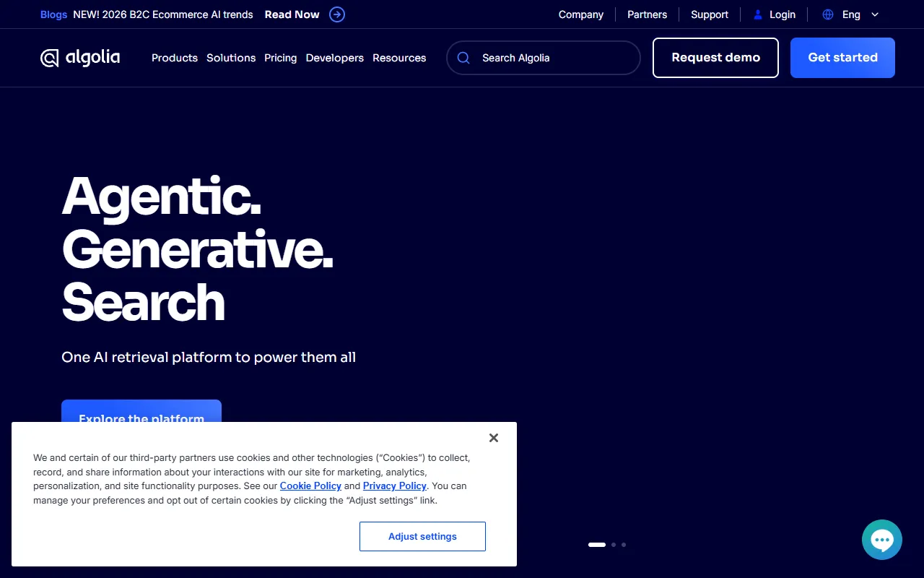Open the Solutions menu

(231, 58)
